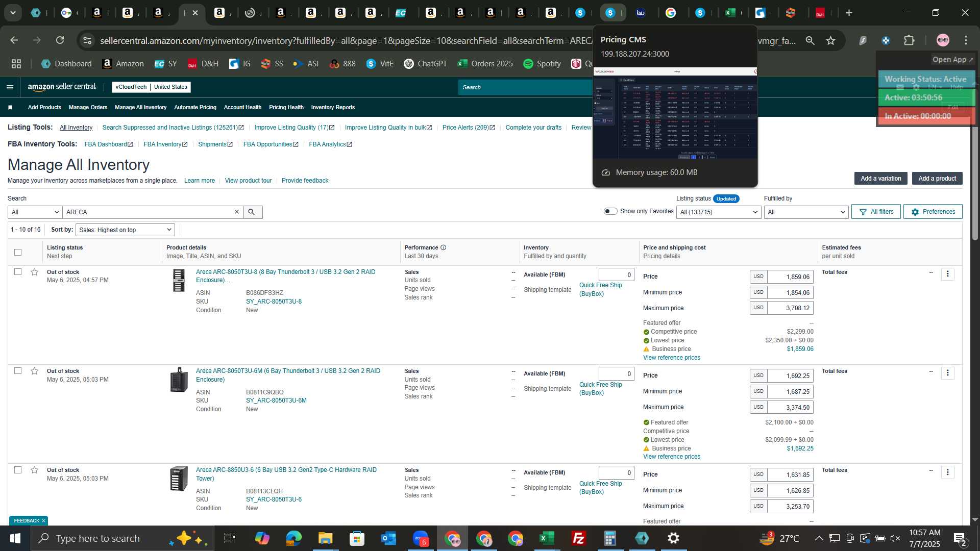Select the ARC-8050T3U-8 listing checkbox
The height and width of the screenshot is (551, 980).
click(18, 272)
